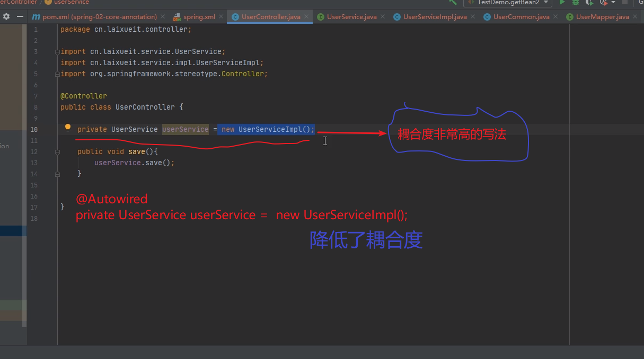The image size is (644, 359).
Task: Open the spring.xml tab
Action: [x=198, y=16]
